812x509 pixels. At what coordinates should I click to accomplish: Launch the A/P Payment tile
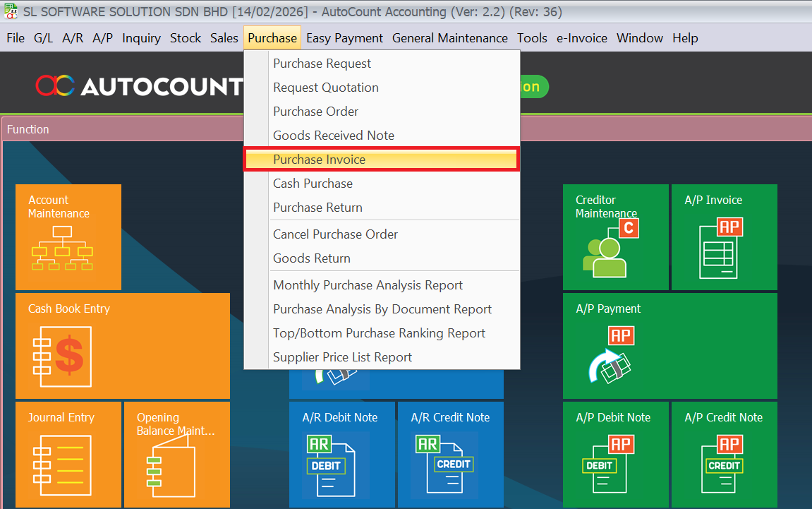(x=669, y=346)
